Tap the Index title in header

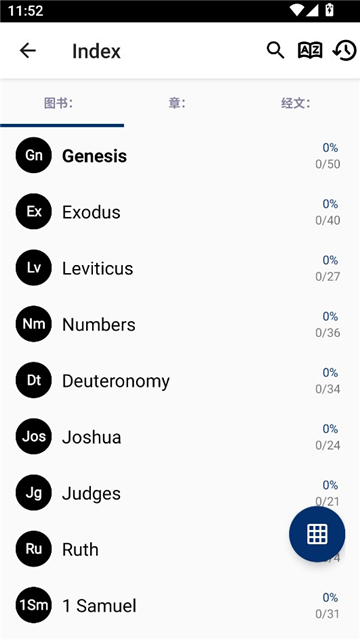point(96,51)
